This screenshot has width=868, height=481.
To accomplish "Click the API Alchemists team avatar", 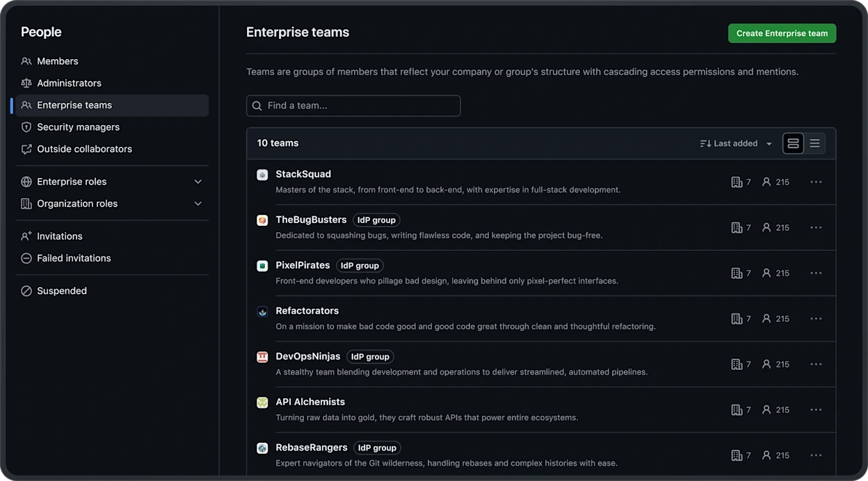I will pyautogui.click(x=262, y=402).
